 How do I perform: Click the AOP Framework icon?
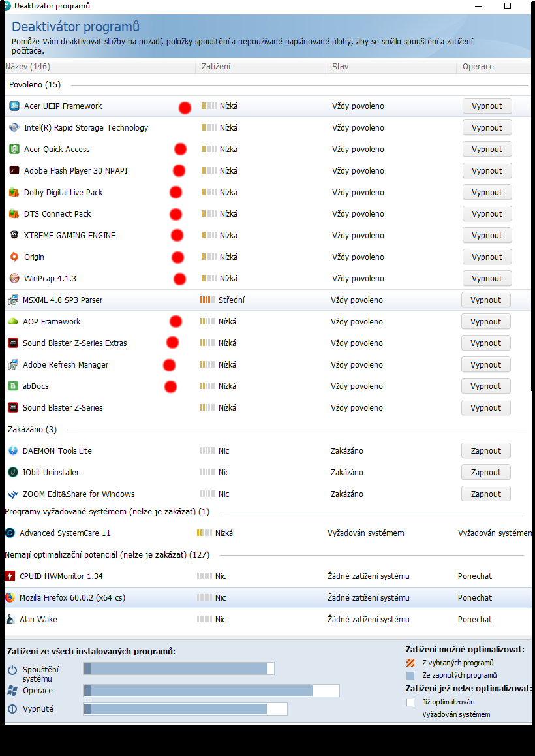click(x=13, y=322)
